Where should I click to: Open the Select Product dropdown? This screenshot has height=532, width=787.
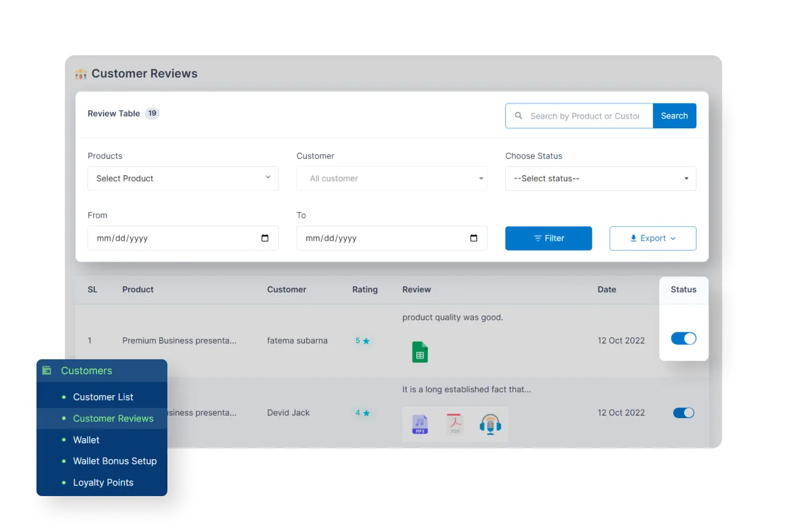coord(183,178)
